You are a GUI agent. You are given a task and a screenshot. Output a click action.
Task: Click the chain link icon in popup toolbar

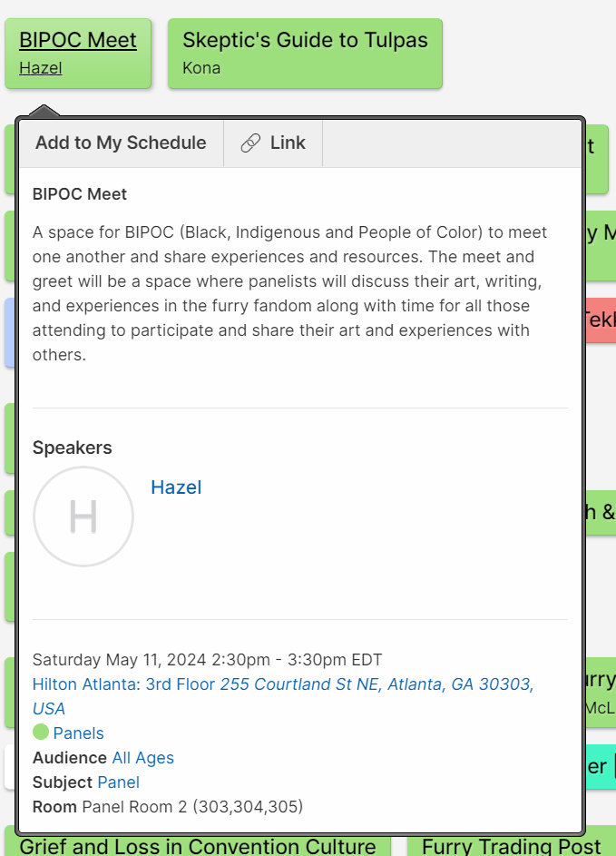click(x=250, y=143)
